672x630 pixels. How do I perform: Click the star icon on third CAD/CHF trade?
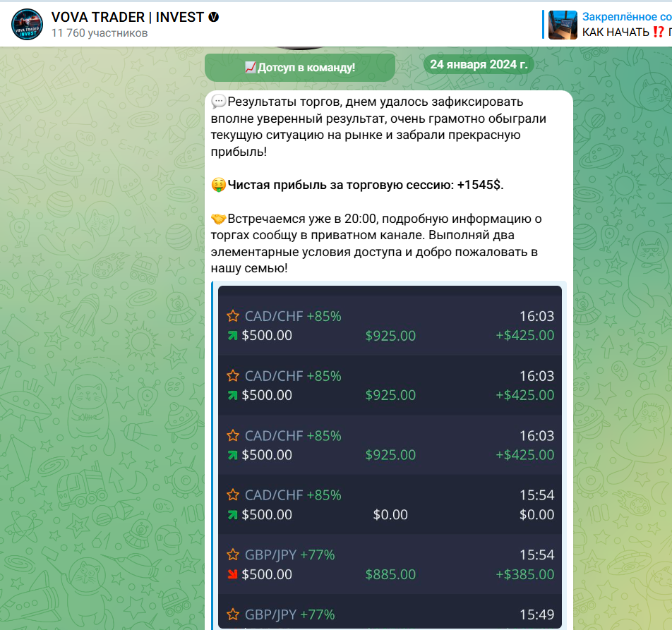(x=233, y=435)
